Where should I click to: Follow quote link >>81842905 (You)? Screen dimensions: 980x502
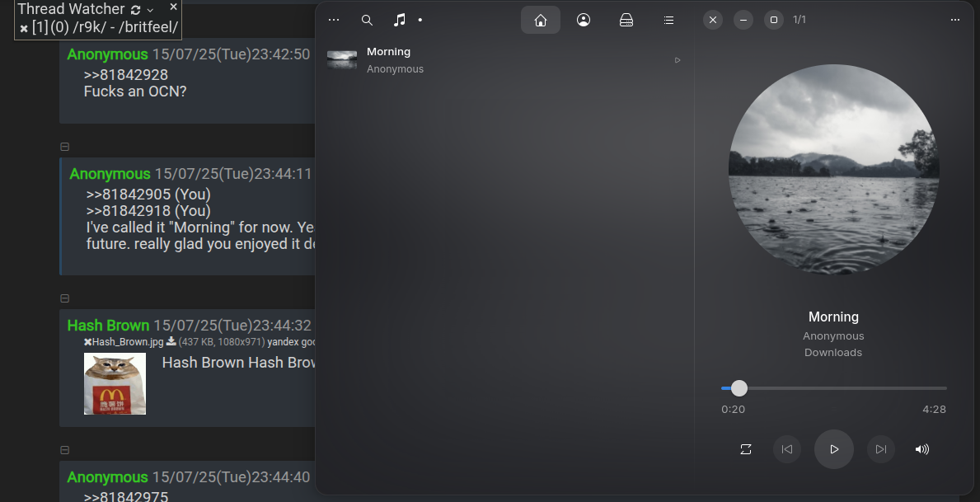[x=148, y=195]
